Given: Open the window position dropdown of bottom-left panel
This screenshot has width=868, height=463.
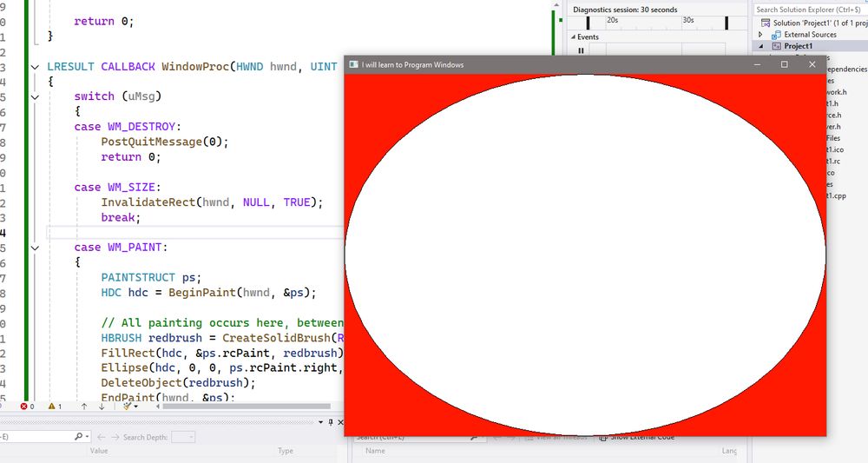Looking at the screenshot, I should point(320,422).
